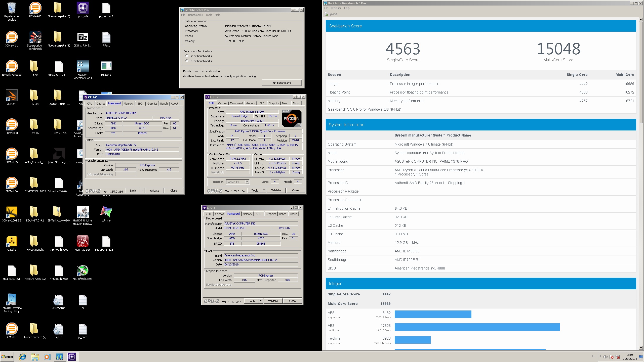The height and width of the screenshot is (362, 644).
Task: Click Close button in bottom CPU-Z window
Action: pyautogui.click(x=292, y=301)
